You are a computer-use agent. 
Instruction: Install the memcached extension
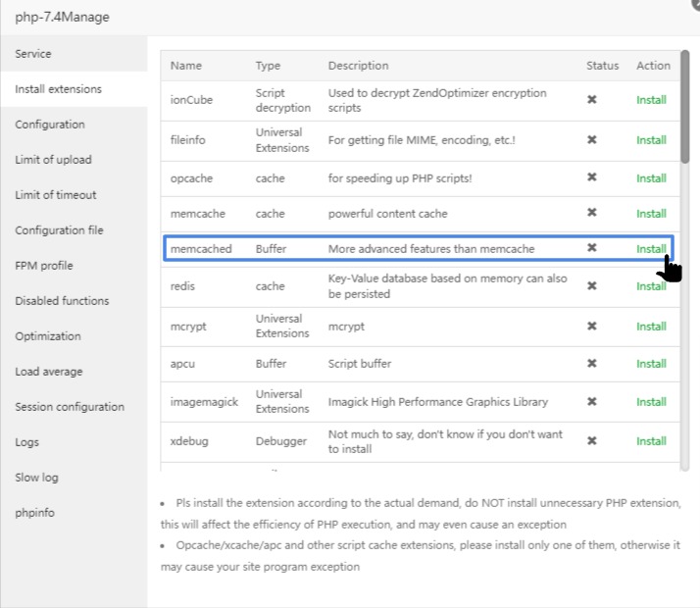tap(651, 249)
